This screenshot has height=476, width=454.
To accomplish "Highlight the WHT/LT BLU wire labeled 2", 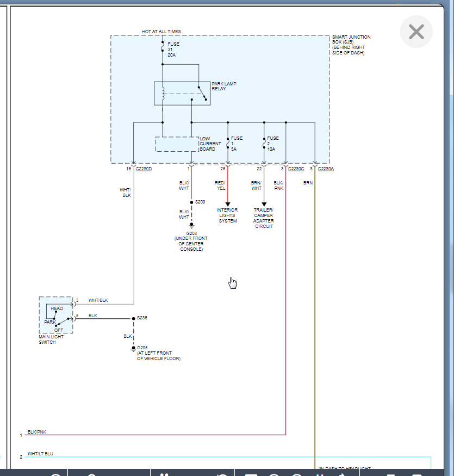I will pos(228,456).
